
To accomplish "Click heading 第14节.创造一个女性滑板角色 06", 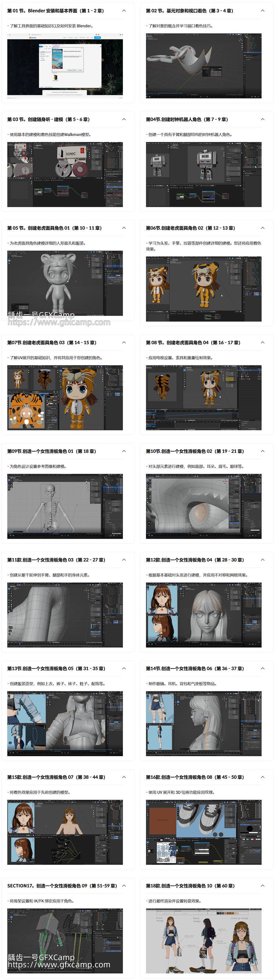I will point(195,669).
